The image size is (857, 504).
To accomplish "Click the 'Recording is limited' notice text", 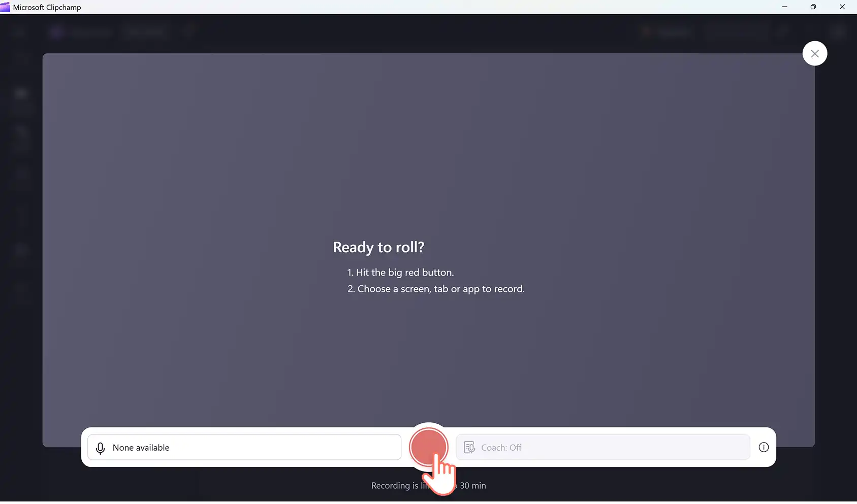I will tap(428, 485).
